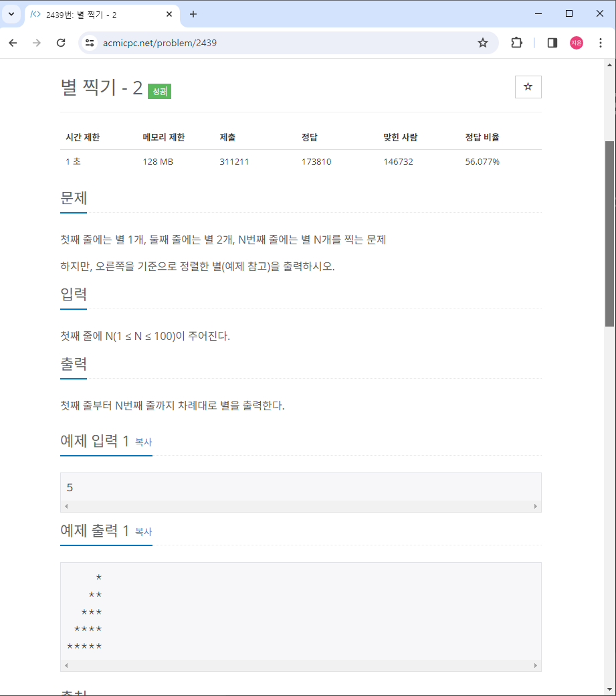Viewport: 616px width, 696px height.
Task: Minimize the browser window
Action: [538, 14]
